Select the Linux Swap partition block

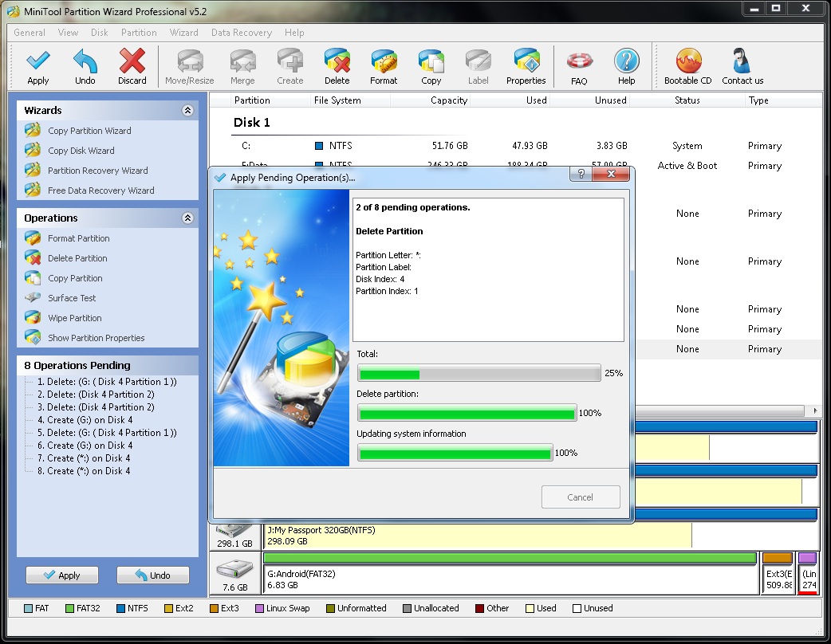tap(808, 573)
